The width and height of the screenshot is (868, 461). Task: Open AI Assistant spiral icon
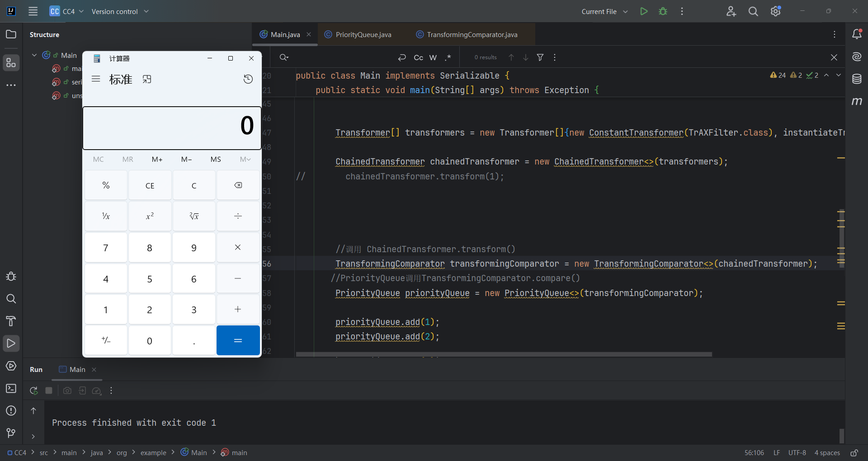pos(857,56)
